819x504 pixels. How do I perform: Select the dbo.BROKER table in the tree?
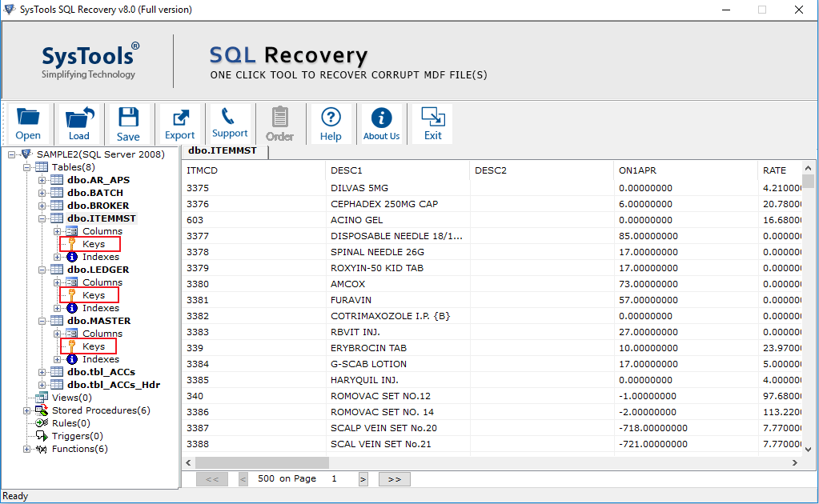pos(98,206)
